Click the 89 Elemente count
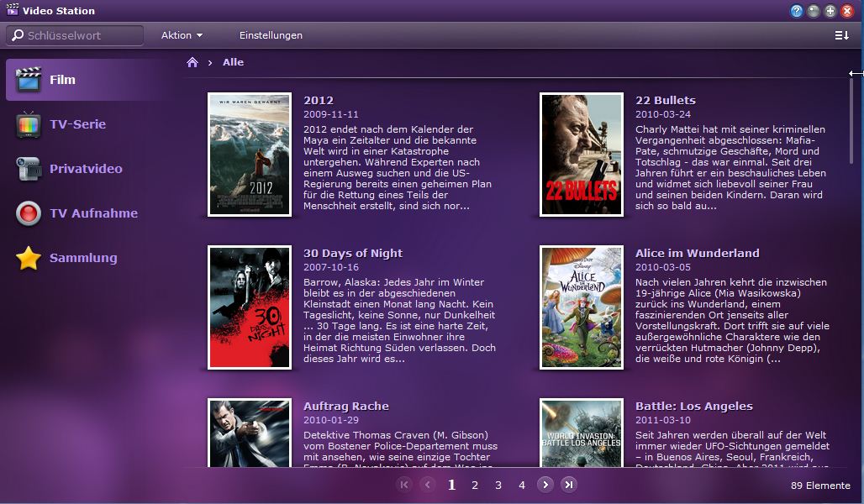The image size is (864, 504). (820, 486)
